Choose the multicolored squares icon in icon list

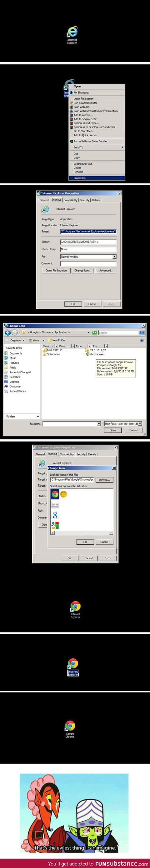[x=55, y=525]
